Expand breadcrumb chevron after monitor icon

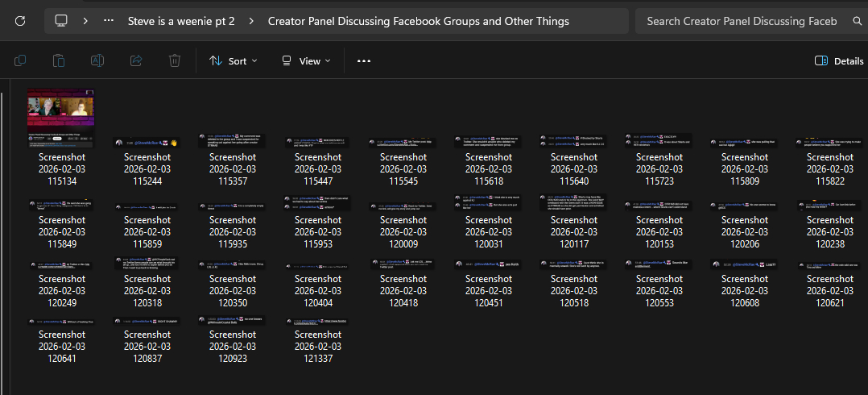pos(85,21)
